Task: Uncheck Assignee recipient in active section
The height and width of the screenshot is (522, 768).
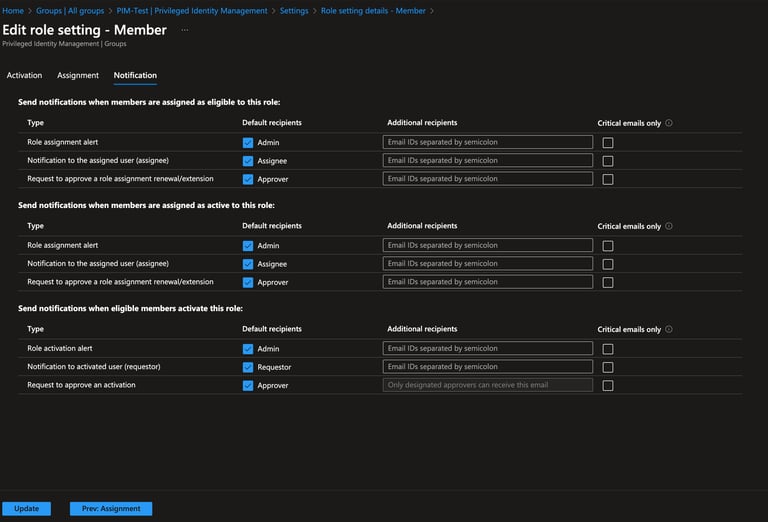Action: coord(248,264)
